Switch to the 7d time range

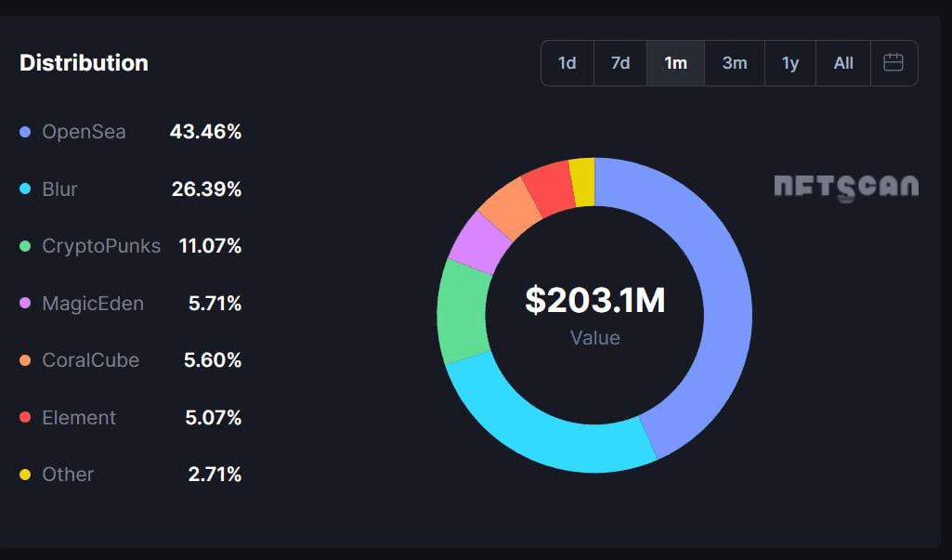619,62
